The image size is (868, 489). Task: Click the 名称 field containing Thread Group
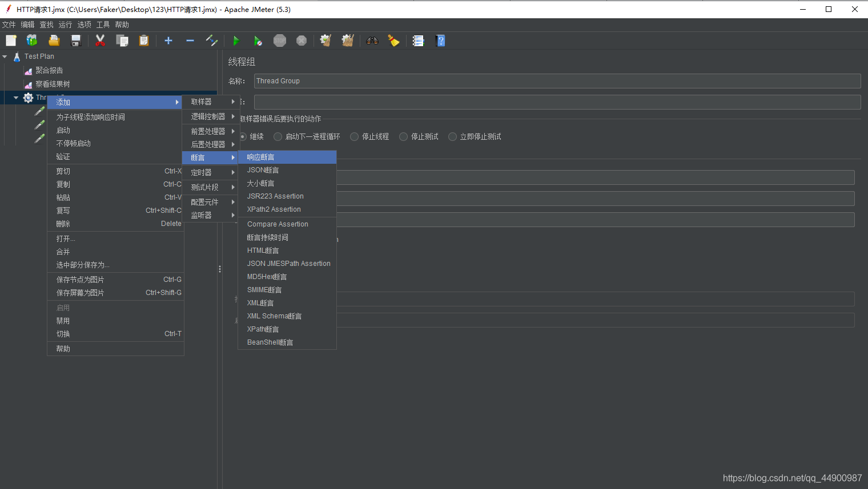coord(557,81)
